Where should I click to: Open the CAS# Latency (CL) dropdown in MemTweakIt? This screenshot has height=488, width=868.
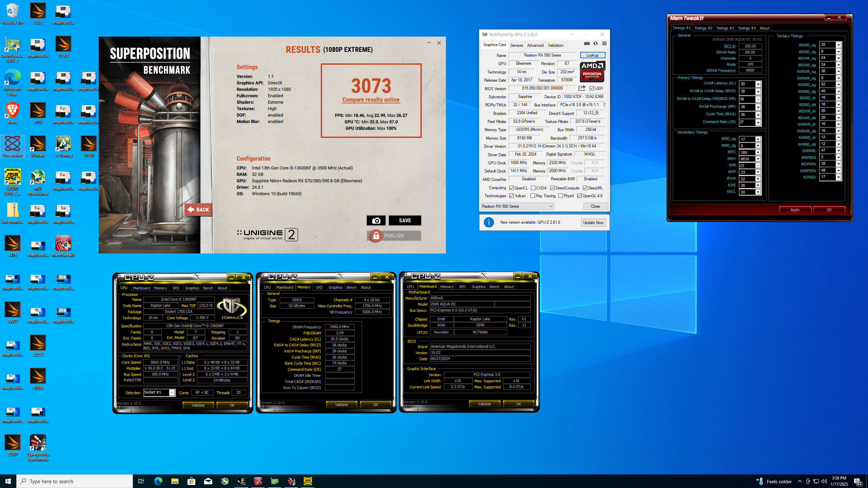(x=758, y=84)
